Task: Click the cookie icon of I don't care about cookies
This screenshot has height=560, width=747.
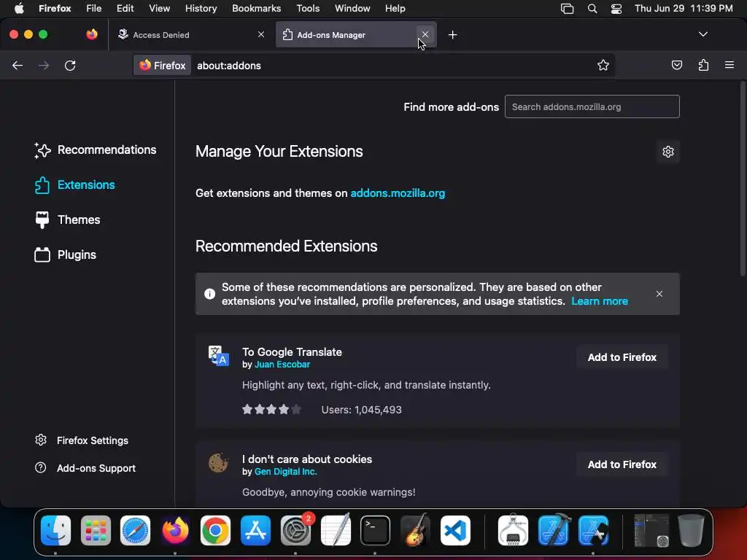Action: click(x=218, y=463)
